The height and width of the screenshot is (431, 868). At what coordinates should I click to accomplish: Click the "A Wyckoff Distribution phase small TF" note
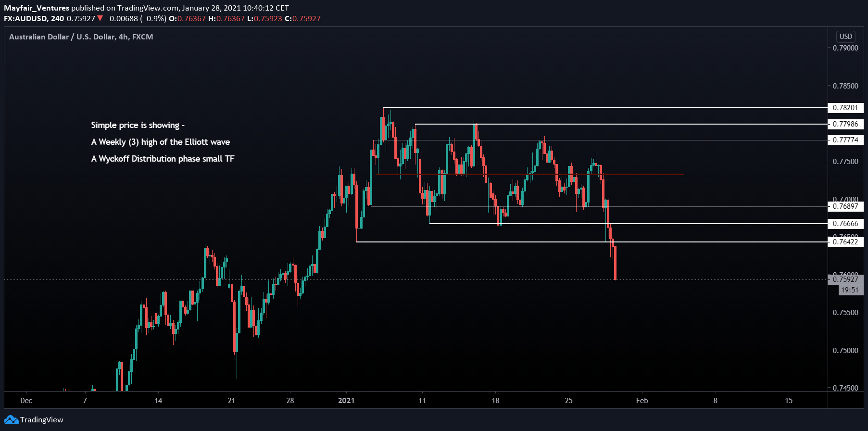click(163, 159)
